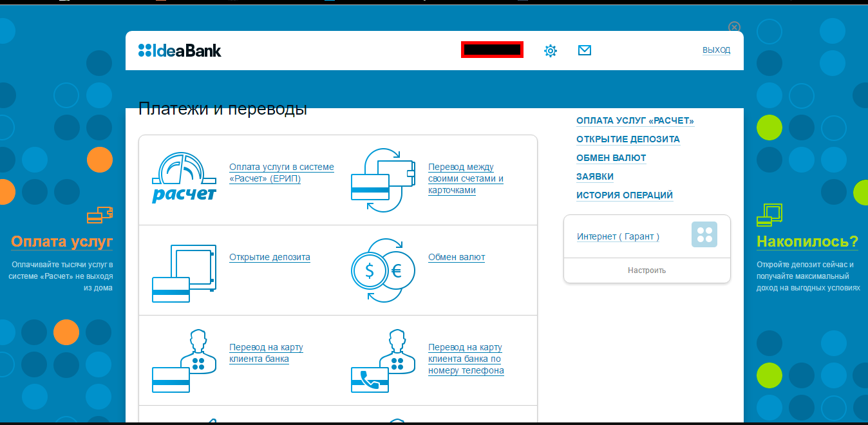Viewport: 868px width, 425px height.
Task: Log out using the ВЫХОД link
Action: pos(716,50)
